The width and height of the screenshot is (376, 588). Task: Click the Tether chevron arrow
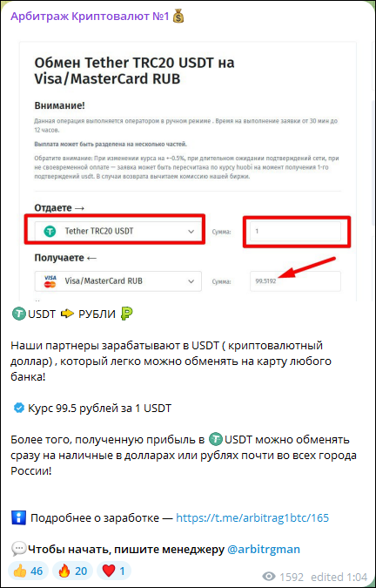click(191, 232)
